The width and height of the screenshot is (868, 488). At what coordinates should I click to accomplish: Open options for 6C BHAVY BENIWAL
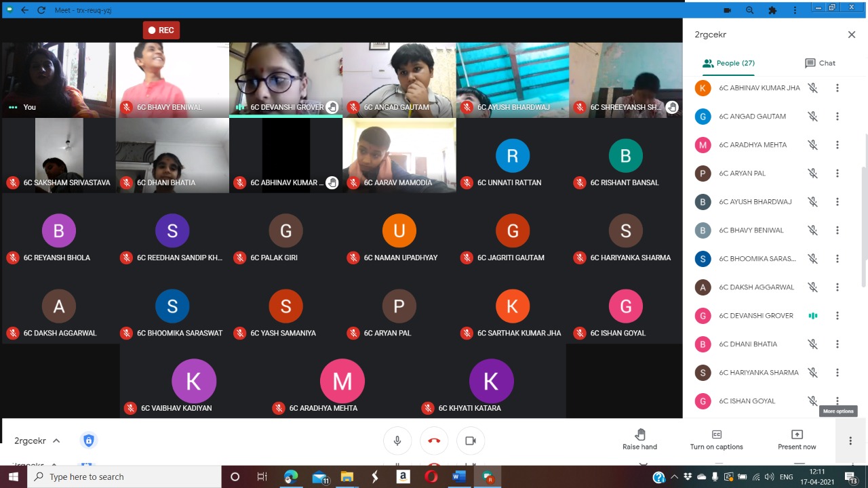click(x=837, y=230)
